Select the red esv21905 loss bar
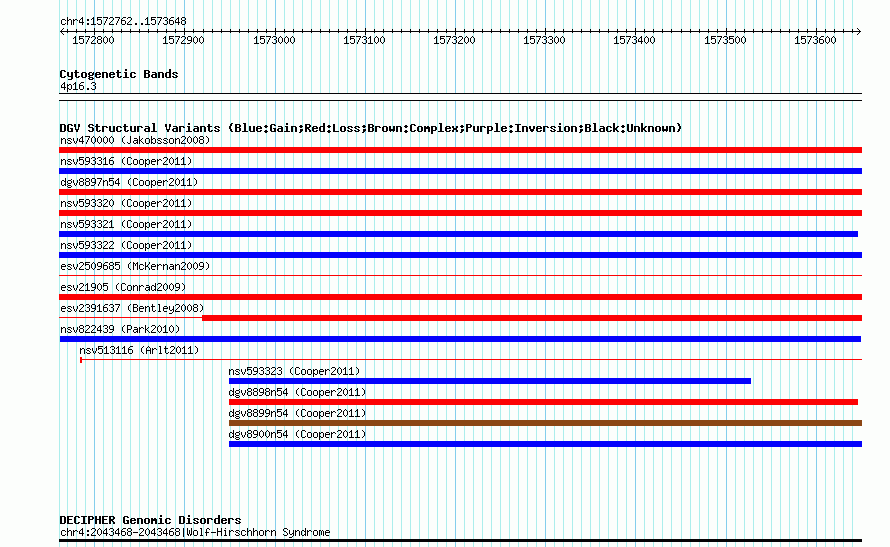890x547 pixels. pyautogui.click(x=460, y=297)
